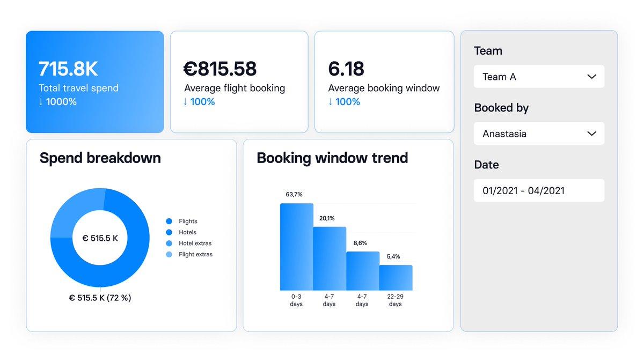Click the Flight extras legend label

(x=196, y=254)
